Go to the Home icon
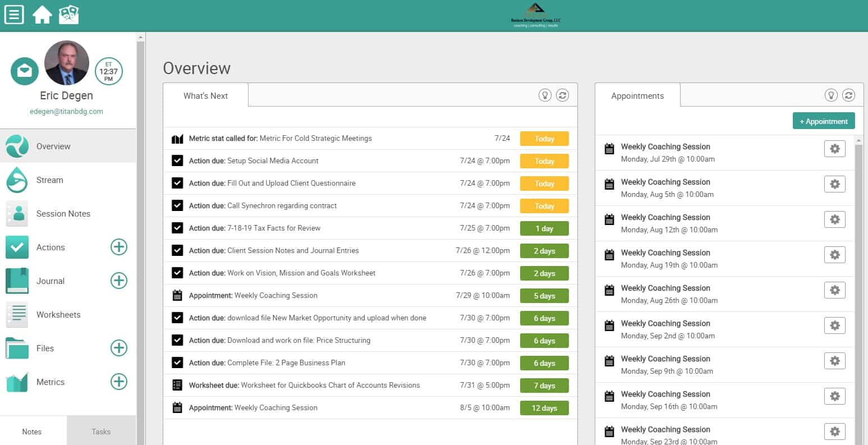This screenshot has width=868, height=445. click(42, 15)
